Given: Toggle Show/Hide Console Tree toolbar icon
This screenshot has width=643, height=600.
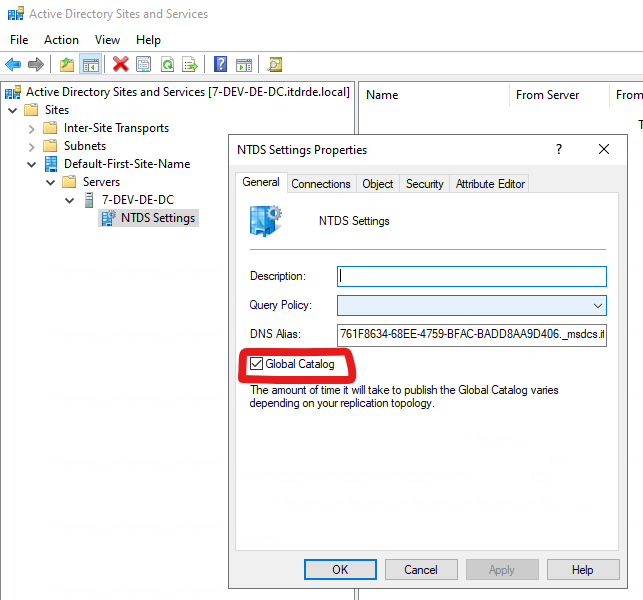Looking at the screenshot, I should pyautogui.click(x=90, y=64).
